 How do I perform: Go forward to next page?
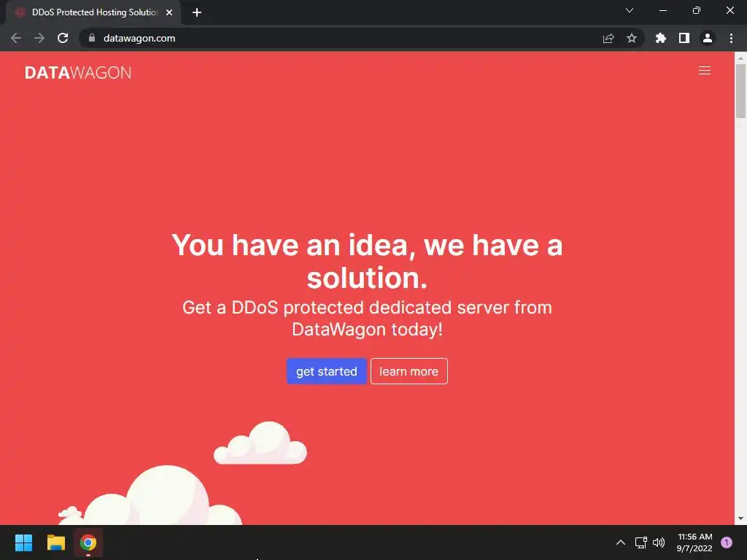(39, 38)
